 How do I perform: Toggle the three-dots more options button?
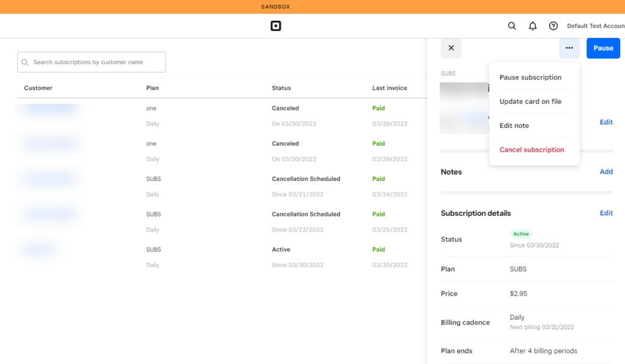[x=569, y=48]
